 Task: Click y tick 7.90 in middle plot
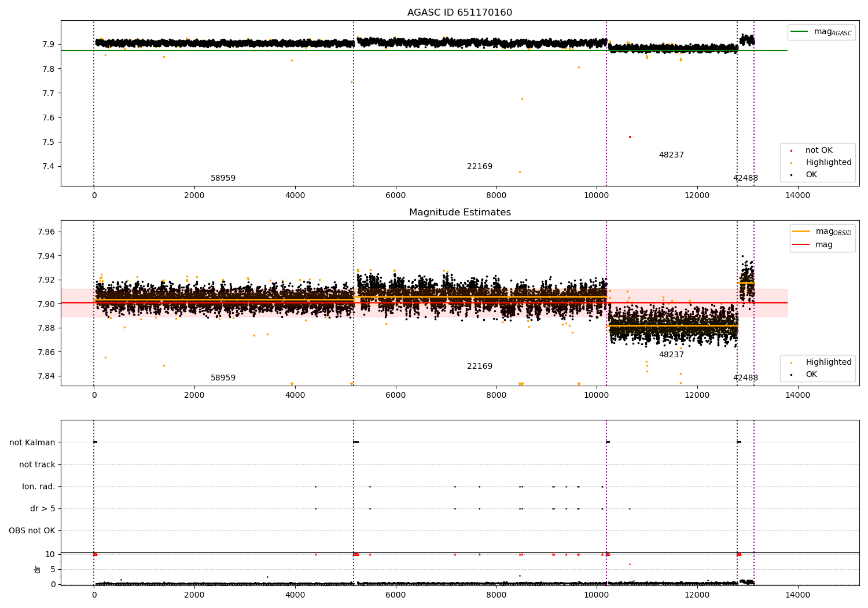pos(46,304)
